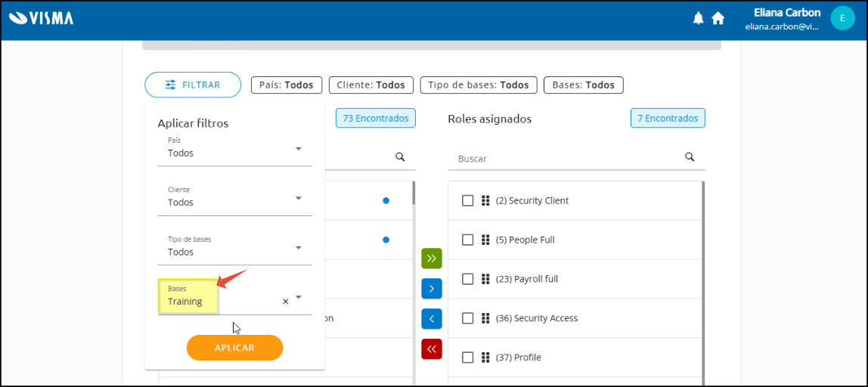The image size is (868, 387).
Task: Click the 7 Encontrados badge
Action: (x=668, y=118)
